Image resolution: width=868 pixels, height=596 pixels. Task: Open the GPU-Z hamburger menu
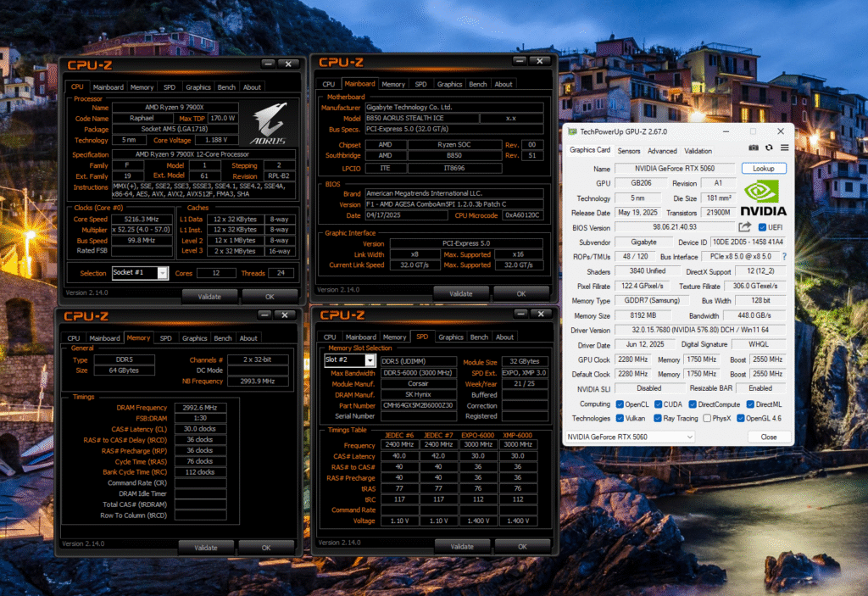pyautogui.click(x=783, y=148)
